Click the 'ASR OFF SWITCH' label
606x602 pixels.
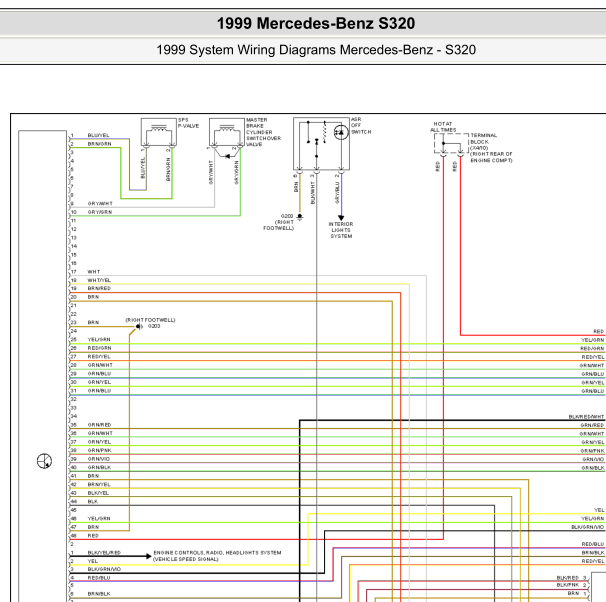361,126
